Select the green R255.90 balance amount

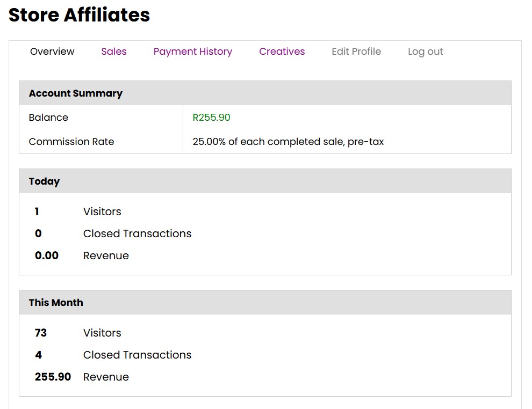(x=211, y=118)
